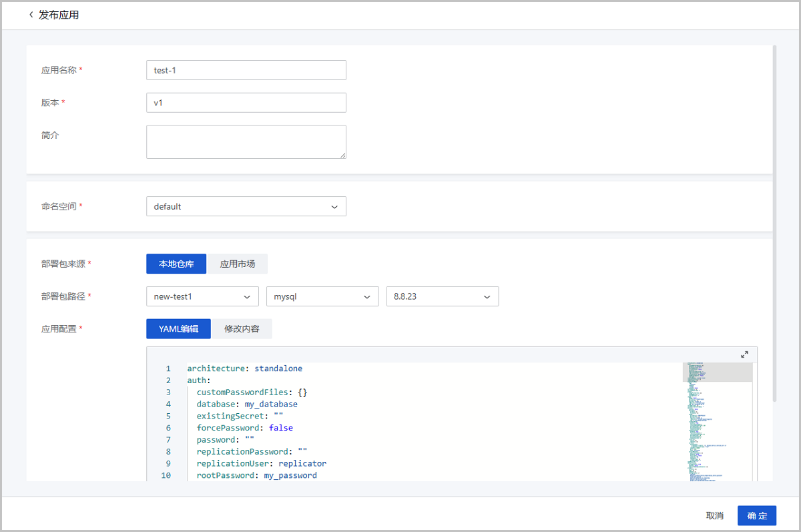Open the new-test1 repository dropdown

point(202,296)
